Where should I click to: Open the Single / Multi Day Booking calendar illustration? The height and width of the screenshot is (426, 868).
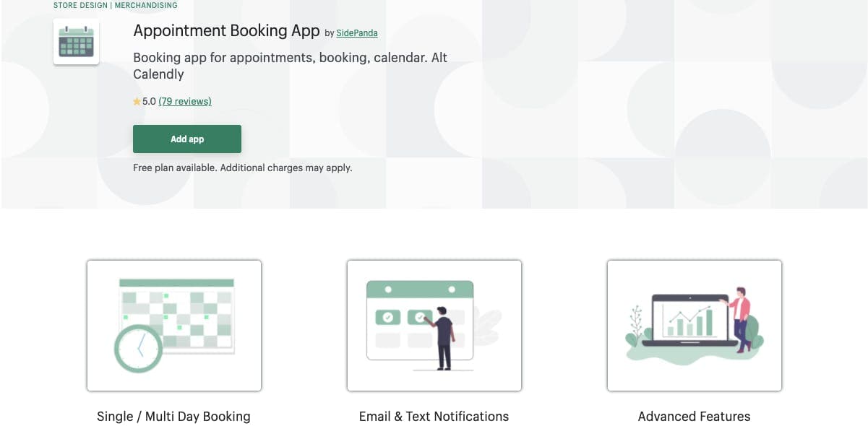[x=173, y=324]
